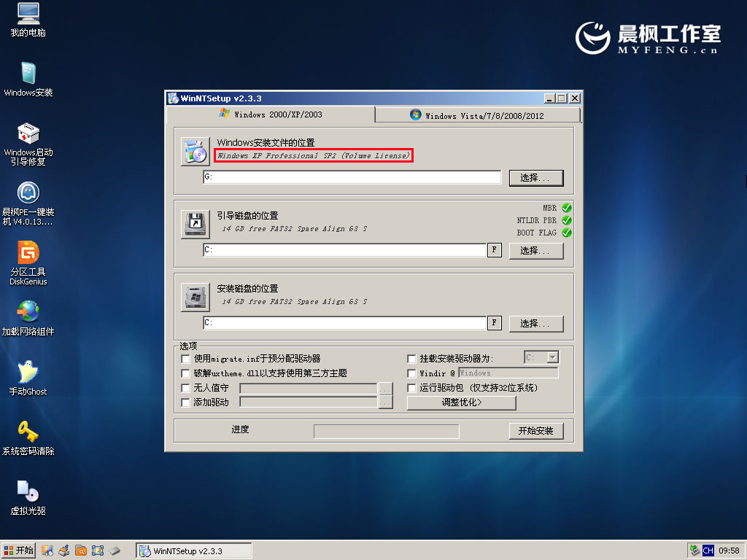
Task: Switch to Windows 2000/XP/2003 tab
Action: coord(271,114)
